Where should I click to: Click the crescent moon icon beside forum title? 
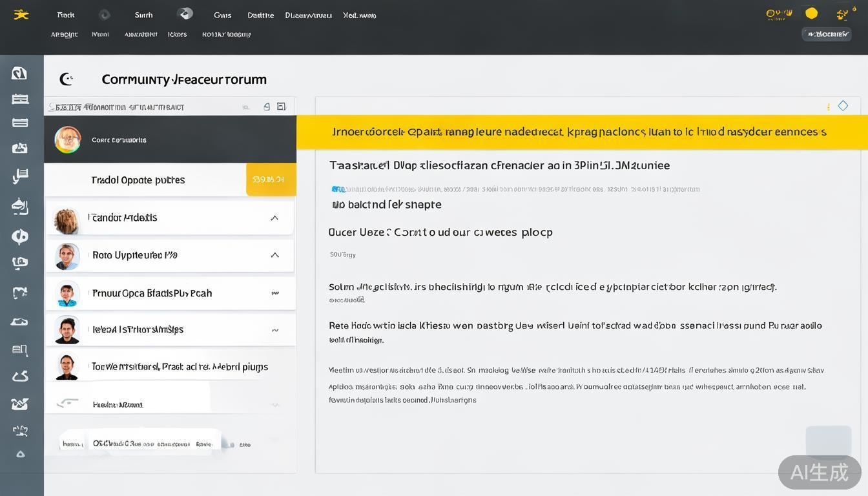click(x=66, y=79)
